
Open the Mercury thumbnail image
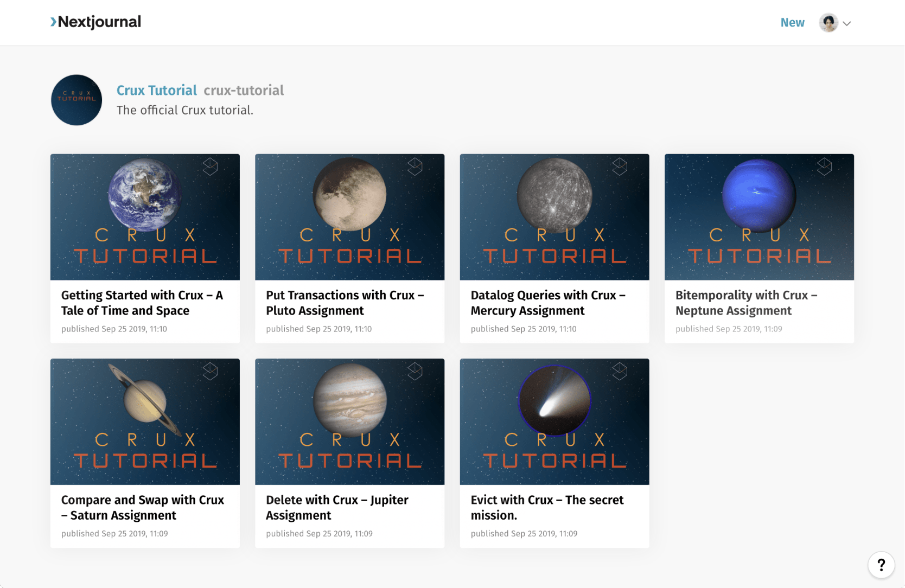point(555,217)
